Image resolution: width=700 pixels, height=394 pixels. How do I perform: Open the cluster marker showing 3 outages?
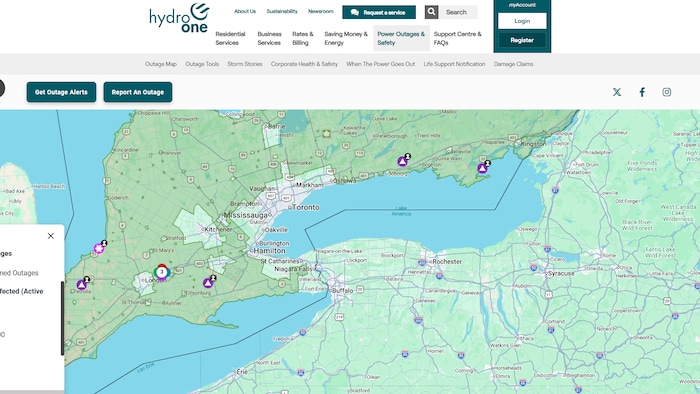tap(162, 272)
